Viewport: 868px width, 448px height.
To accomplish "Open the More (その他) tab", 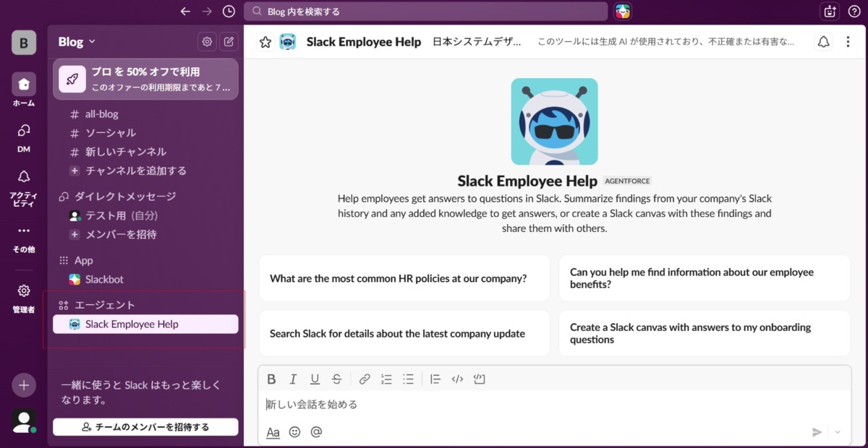I will tap(24, 238).
